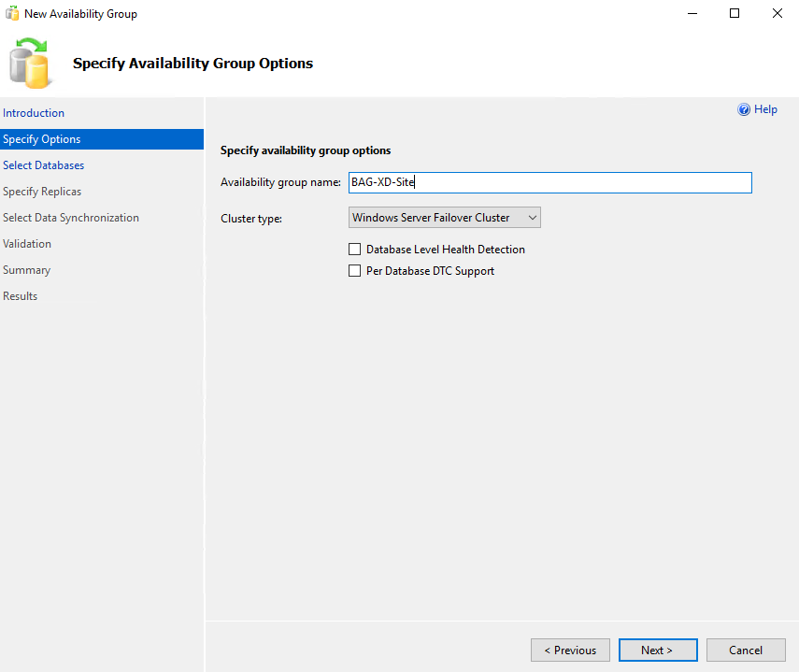Minimize the New Availability Group window
The width and height of the screenshot is (799, 672).
point(692,13)
